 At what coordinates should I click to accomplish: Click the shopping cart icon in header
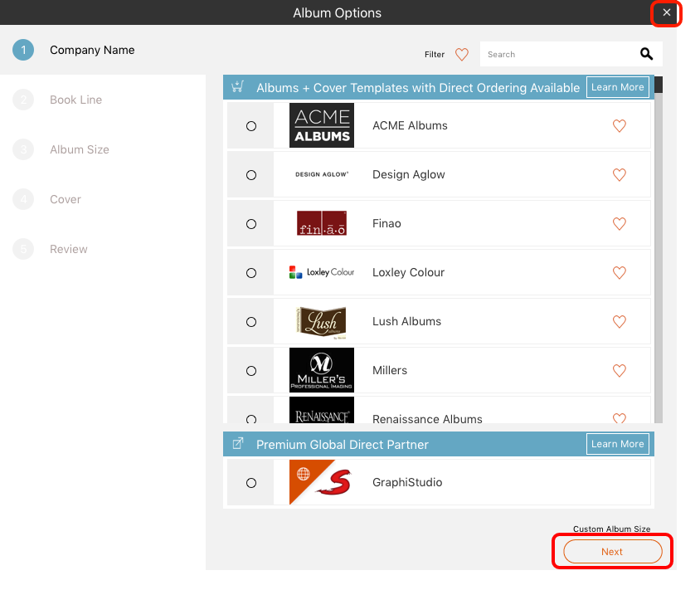(x=237, y=86)
